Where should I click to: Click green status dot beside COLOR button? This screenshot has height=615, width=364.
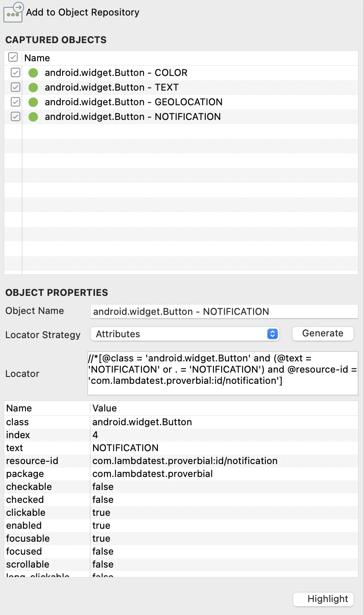[x=33, y=73]
